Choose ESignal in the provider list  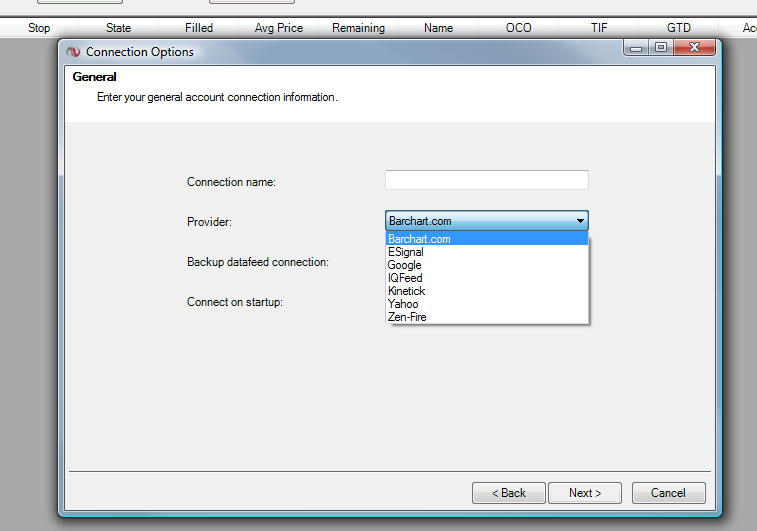(x=487, y=252)
